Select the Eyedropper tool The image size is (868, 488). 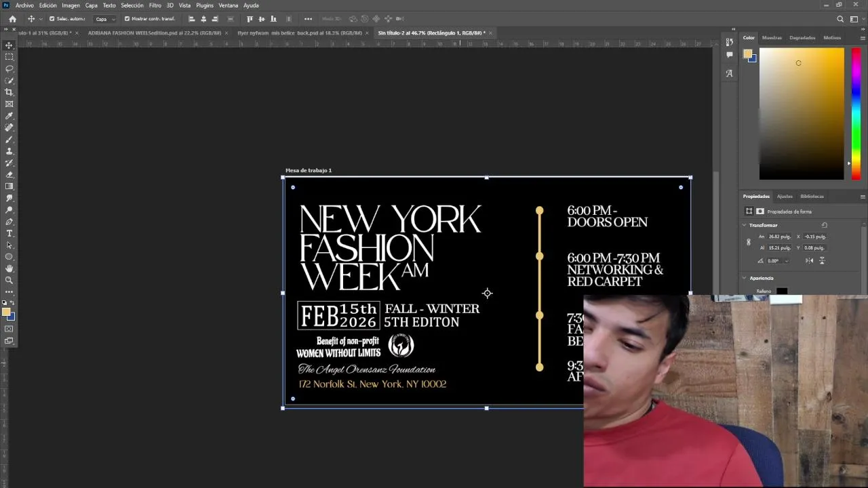point(9,116)
